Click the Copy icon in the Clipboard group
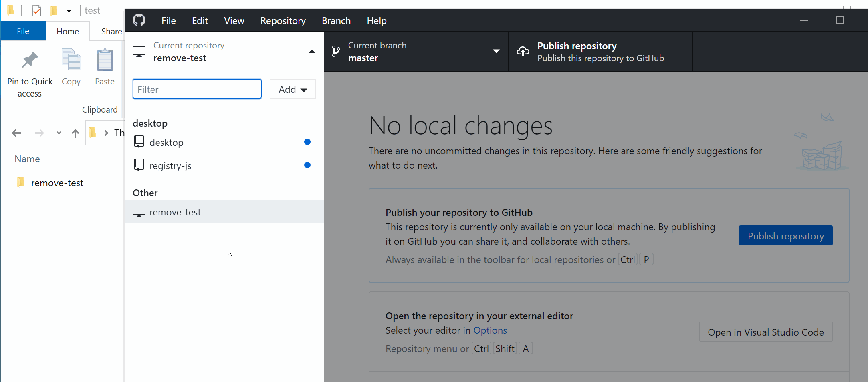Image resolution: width=868 pixels, height=382 pixels. (x=71, y=59)
